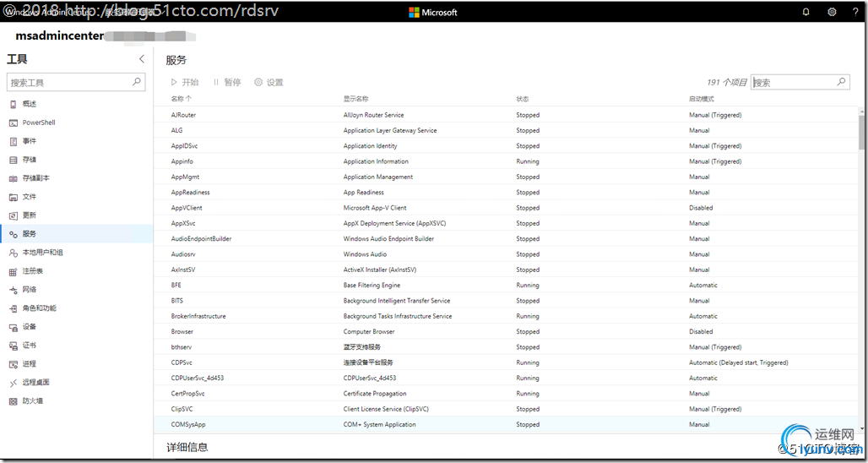Select the AppXSvc service row
The height and width of the screenshot is (463, 868).
506,224
